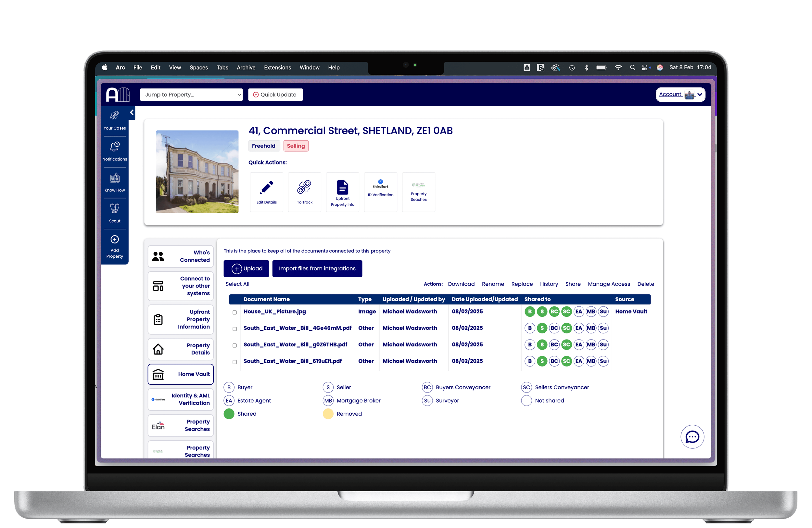This screenshot has height=528, width=812.
Task: Click the Add Property plus icon
Action: click(115, 239)
